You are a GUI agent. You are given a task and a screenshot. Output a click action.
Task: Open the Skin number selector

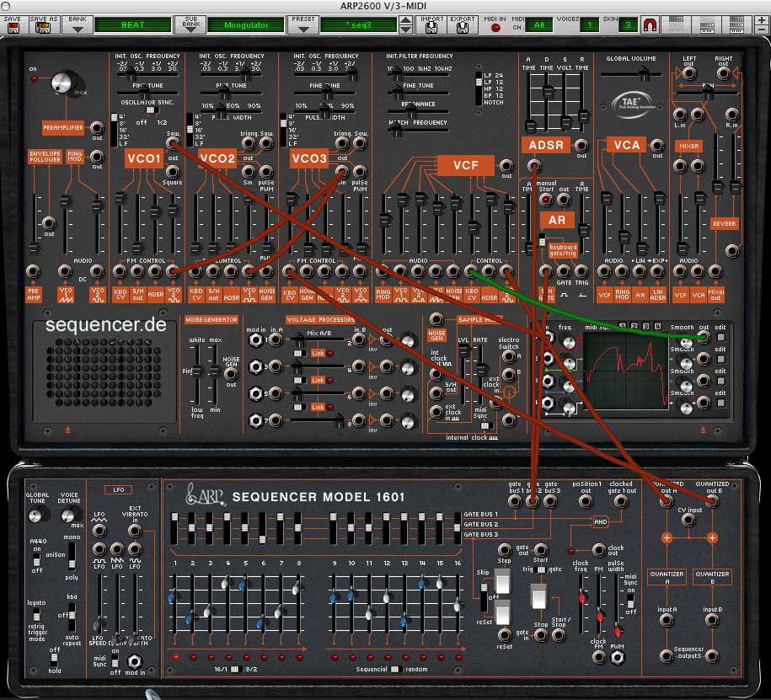(628, 24)
